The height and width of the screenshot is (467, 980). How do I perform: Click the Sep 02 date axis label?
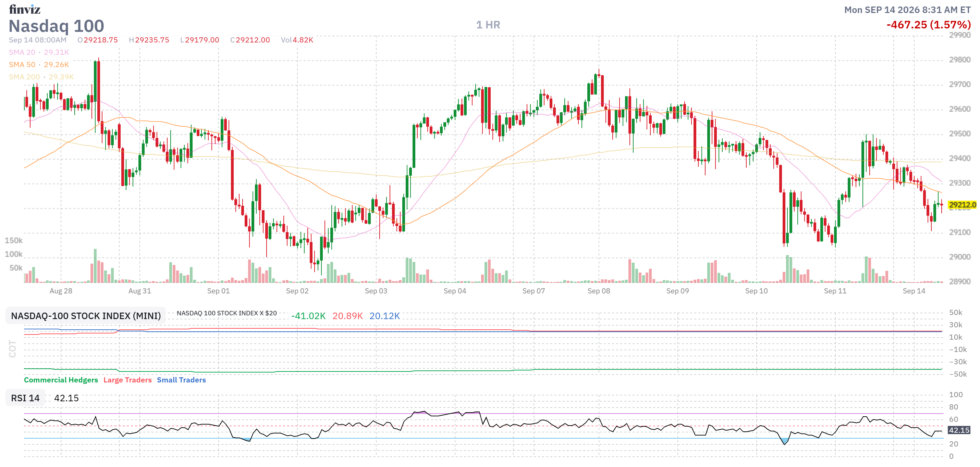point(297,291)
